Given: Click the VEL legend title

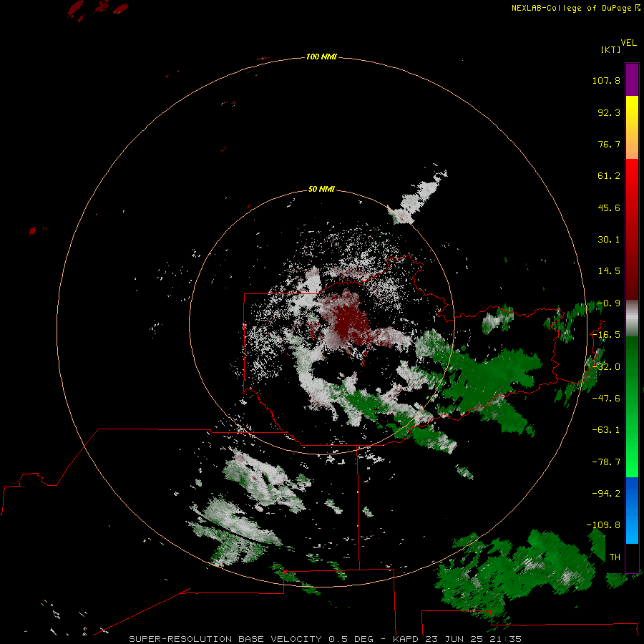Looking at the screenshot, I should (628, 43).
